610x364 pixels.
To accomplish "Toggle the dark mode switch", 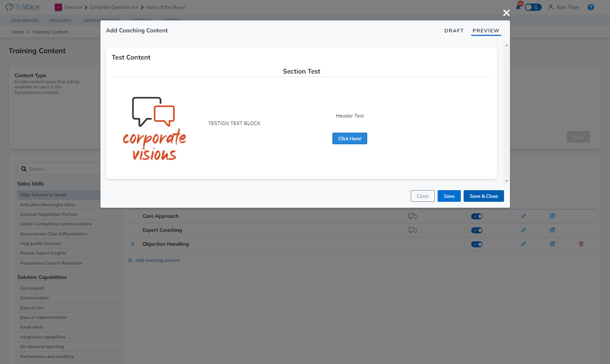I will 533,7.
